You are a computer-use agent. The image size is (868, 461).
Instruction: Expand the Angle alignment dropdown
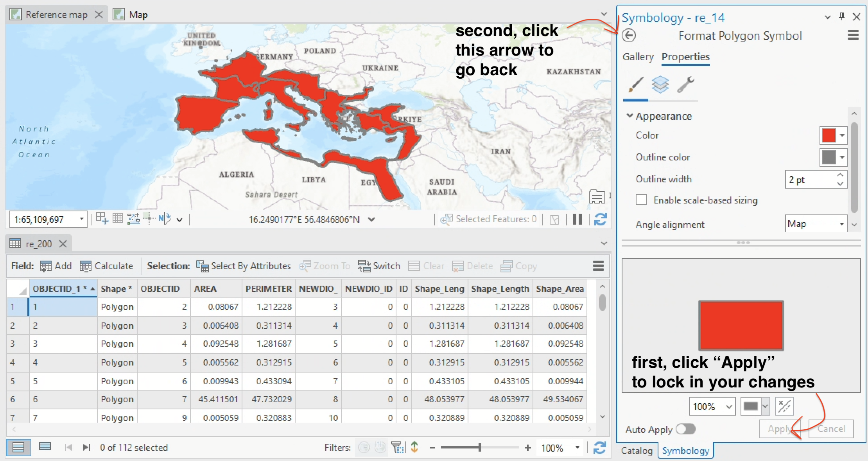click(841, 224)
